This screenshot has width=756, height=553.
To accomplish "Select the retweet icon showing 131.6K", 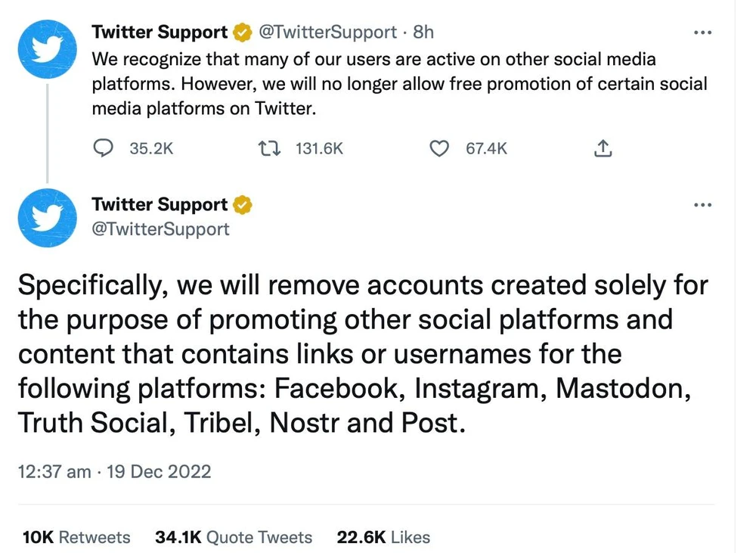I will (x=268, y=148).
